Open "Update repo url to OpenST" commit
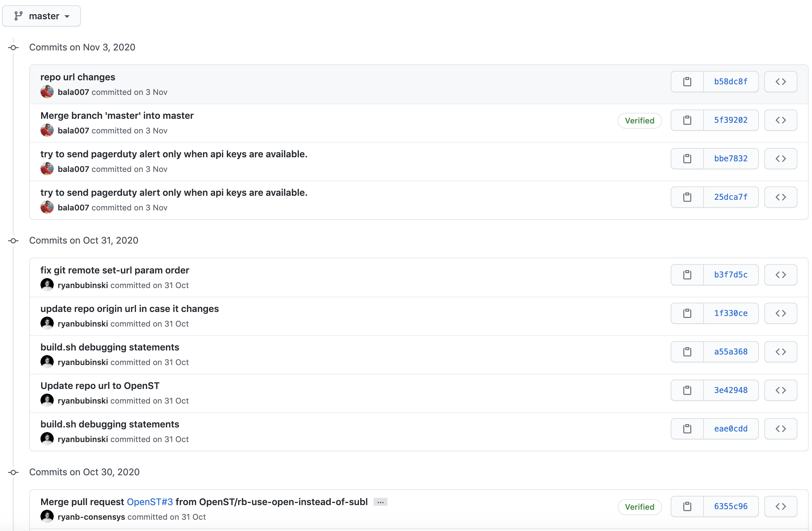Screen dimensions: 812x531 [100, 386]
